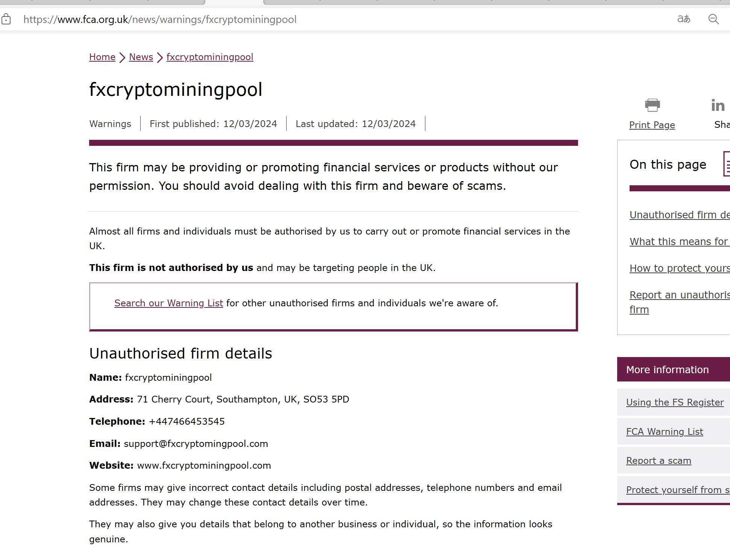
Task: Open Protect yourself from scams sidebar link
Action: pos(678,490)
